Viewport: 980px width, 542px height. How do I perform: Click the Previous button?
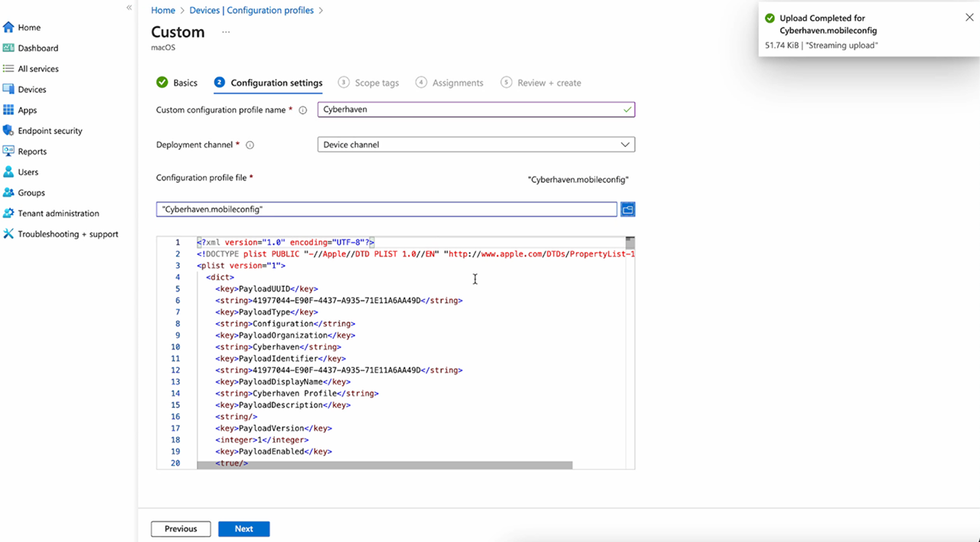(x=181, y=529)
